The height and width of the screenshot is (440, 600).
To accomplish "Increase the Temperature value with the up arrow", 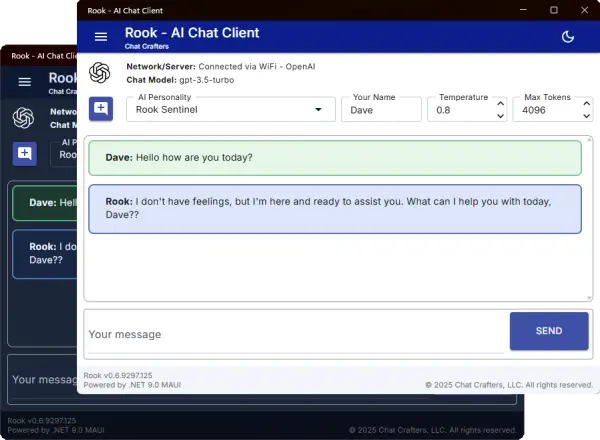I will pyautogui.click(x=500, y=104).
